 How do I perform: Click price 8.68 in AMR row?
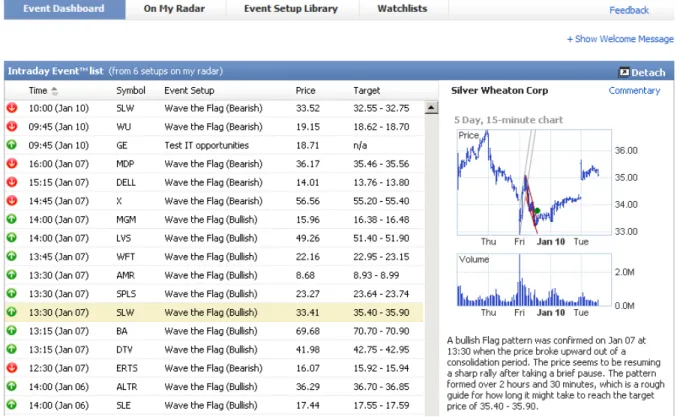(x=305, y=275)
